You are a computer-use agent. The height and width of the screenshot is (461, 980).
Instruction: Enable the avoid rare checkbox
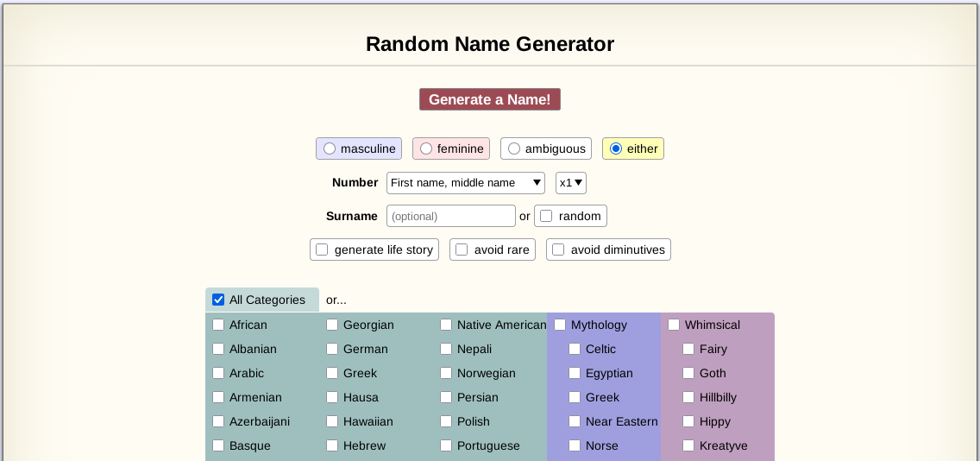tap(462, 249)
